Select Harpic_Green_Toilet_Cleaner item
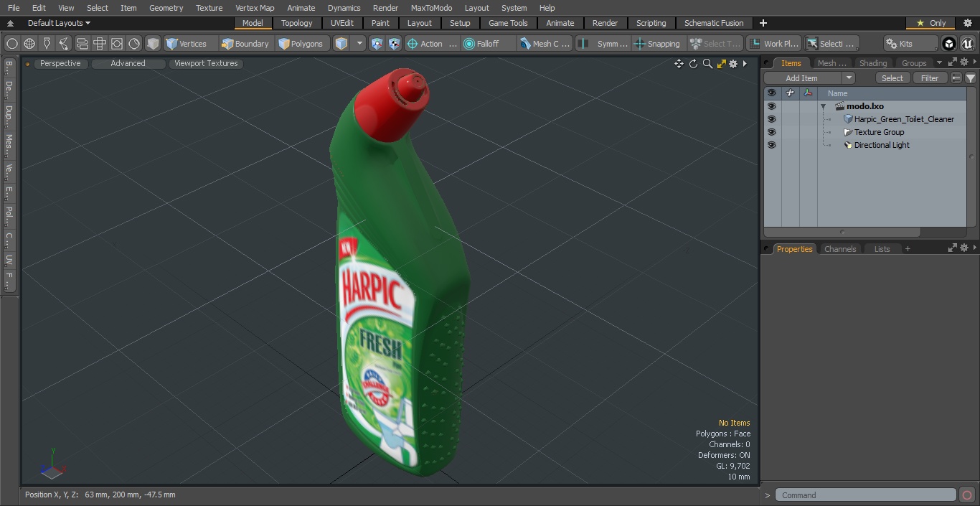The image size is (980, 506). coord(904,119)
